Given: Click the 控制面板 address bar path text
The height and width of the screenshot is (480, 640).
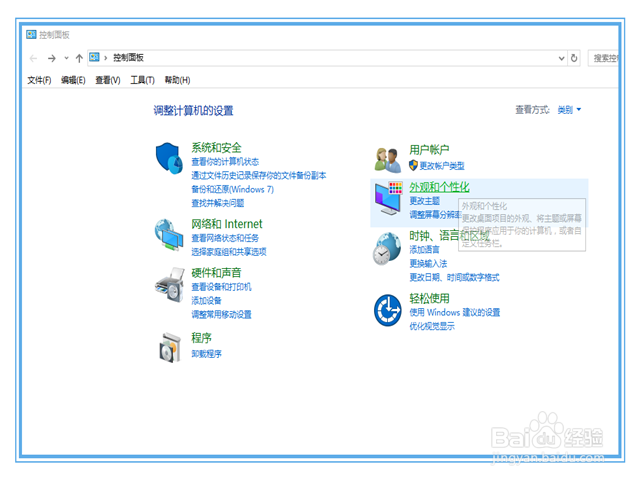Looking at the screenshot, I should (x=128, y=58).
